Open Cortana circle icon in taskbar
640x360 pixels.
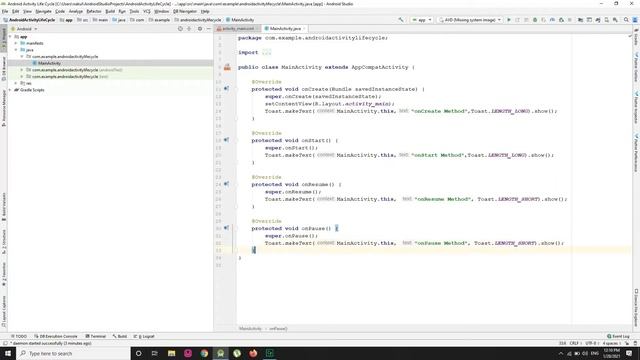coord(138,353)
